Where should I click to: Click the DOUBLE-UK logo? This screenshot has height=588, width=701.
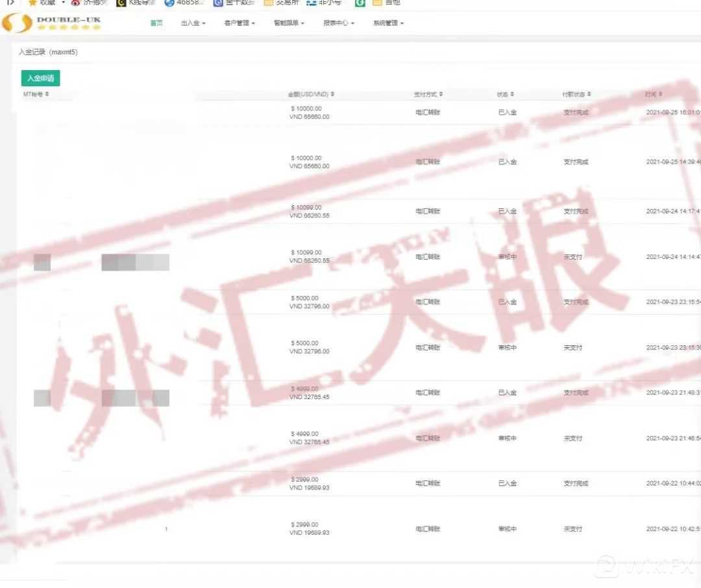click(x=51, y=23)
